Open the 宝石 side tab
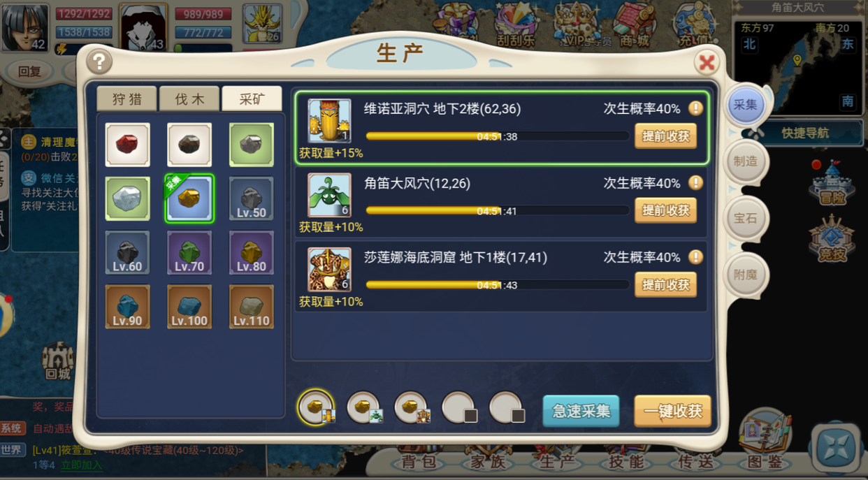 point(746,218)
